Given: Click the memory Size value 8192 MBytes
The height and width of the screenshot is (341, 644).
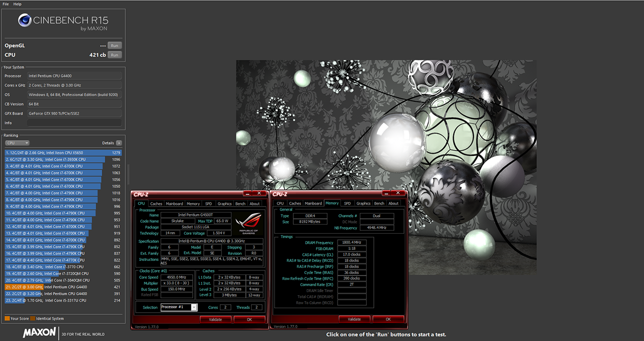Looking at the screenshot, I should coord(309,222).
